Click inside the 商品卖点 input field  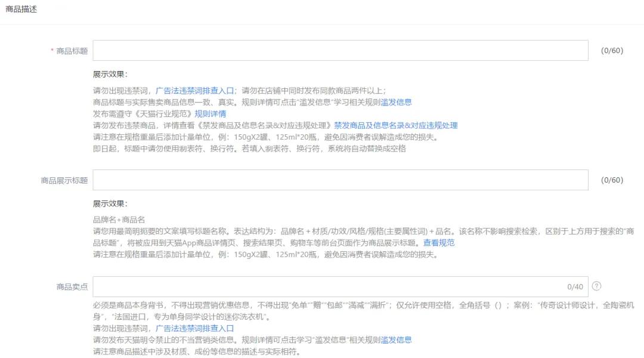(328, 286)
